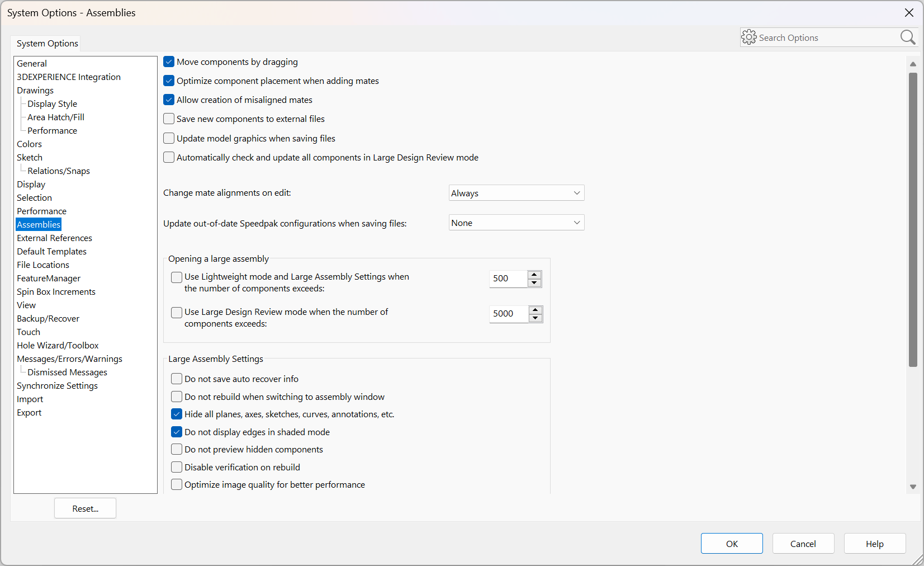This screenshot has height=566, width=924.
Task: Open the Sketch category
Action: (30, 157)
